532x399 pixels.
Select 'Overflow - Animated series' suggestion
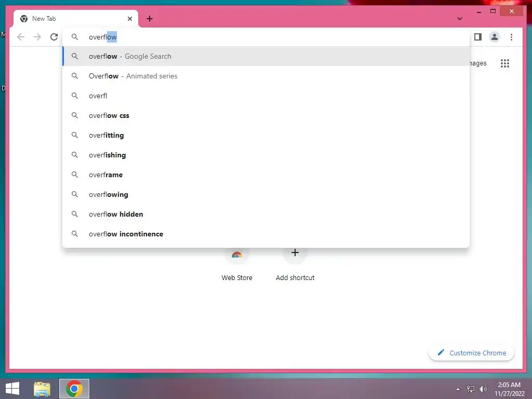(267, 76)
